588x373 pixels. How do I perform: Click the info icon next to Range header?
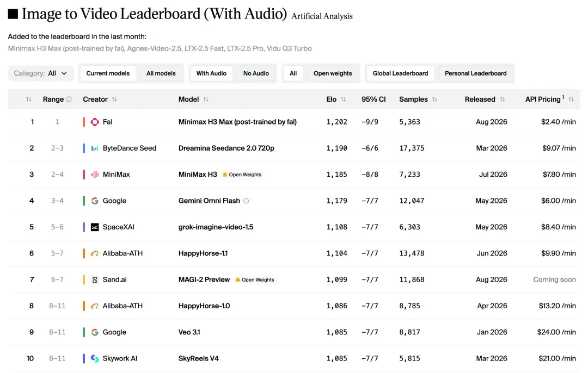coord(69,100)
